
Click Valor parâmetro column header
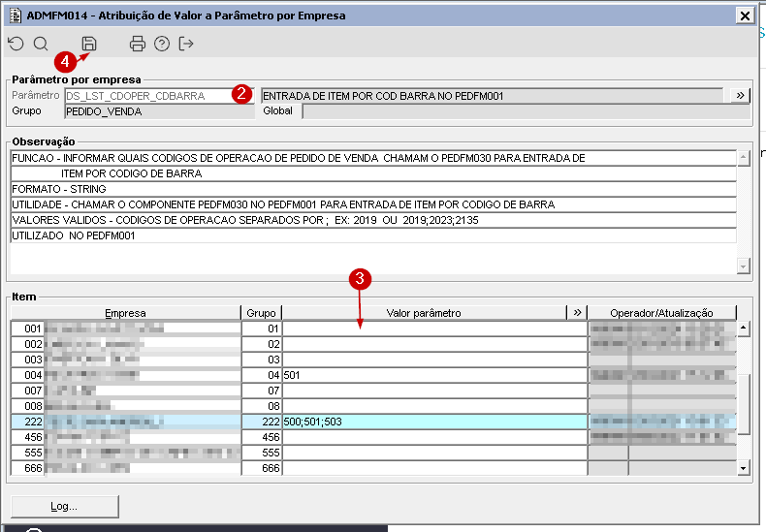tap(424, 313)
